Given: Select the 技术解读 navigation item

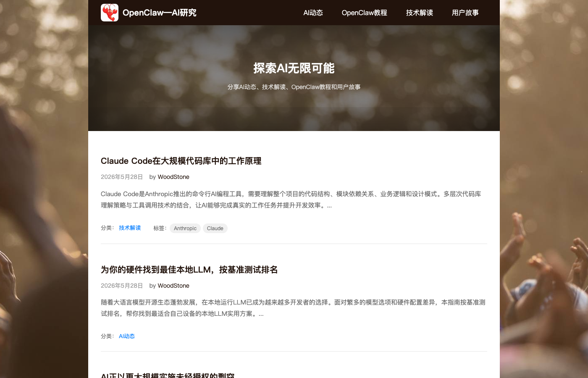Looking at the screenshot, I should pos(420,13).
